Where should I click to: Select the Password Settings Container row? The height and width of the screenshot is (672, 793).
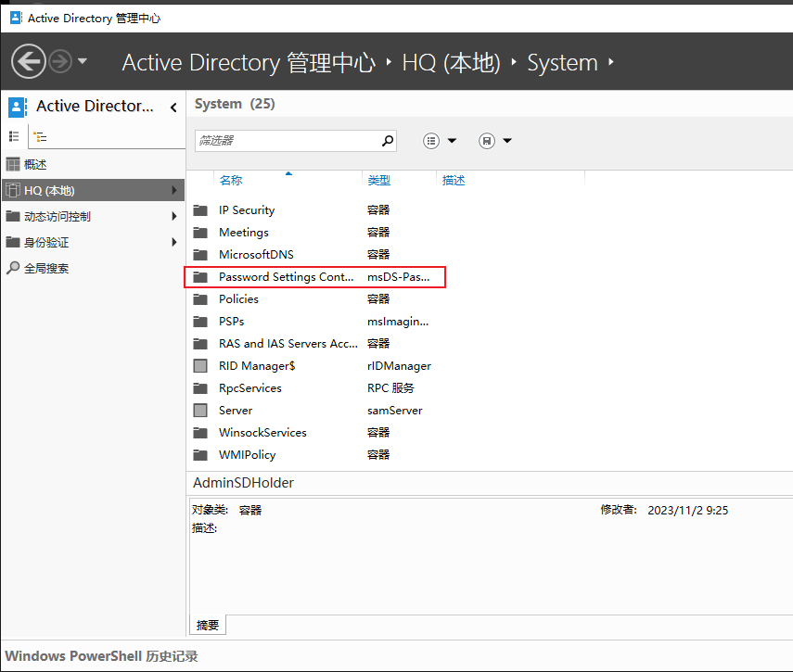(x=314, y=277)
